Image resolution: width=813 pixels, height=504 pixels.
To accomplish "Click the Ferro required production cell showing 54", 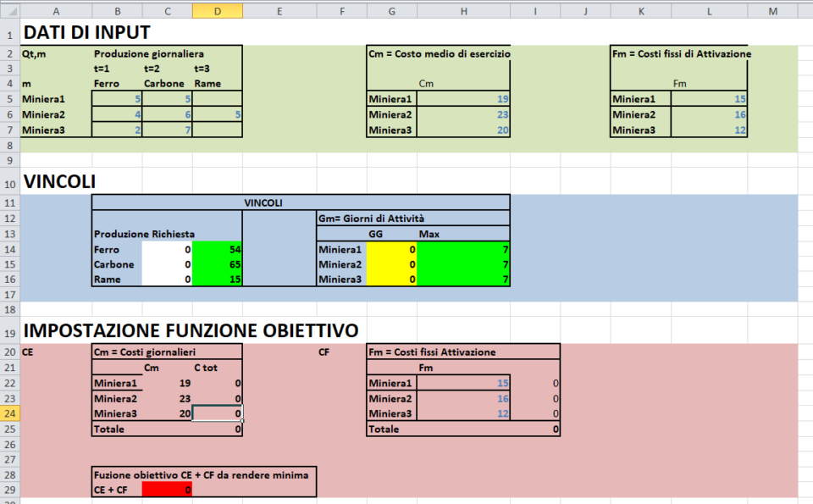I will coord(216,250).
